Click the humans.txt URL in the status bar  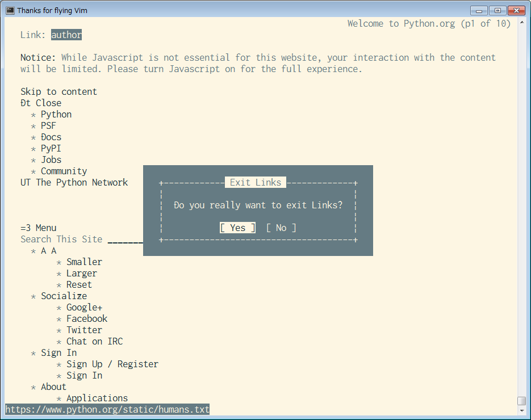click(107, 410)
